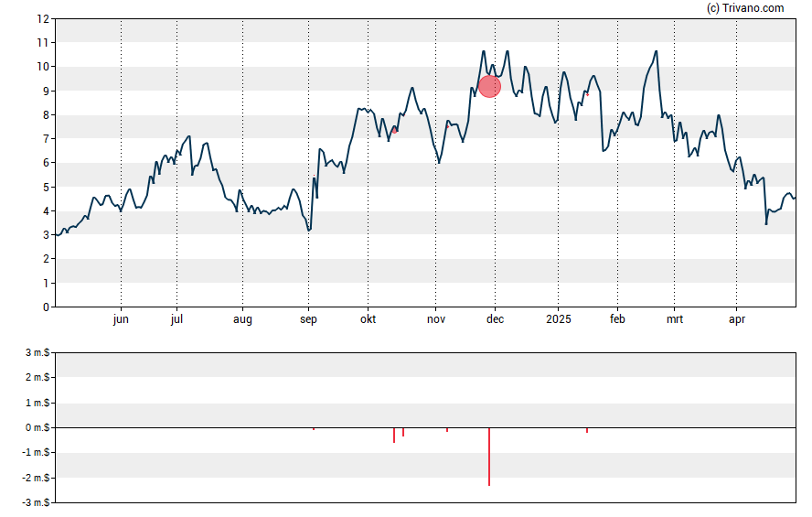Click the largest red bar near -2 m.$
This screenshot has width=812, height=517.
[489, 457]
